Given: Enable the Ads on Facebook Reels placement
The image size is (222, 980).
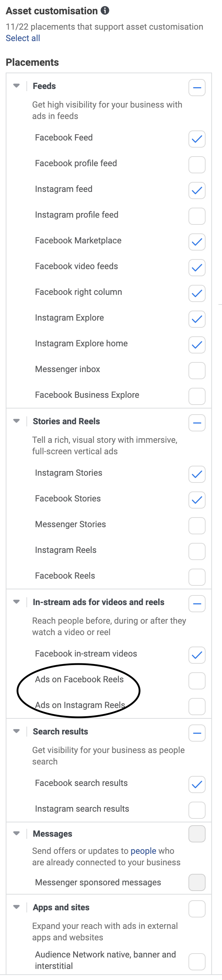Looking at the screenshot, I should pyautogui.click(x=197, y=680).
